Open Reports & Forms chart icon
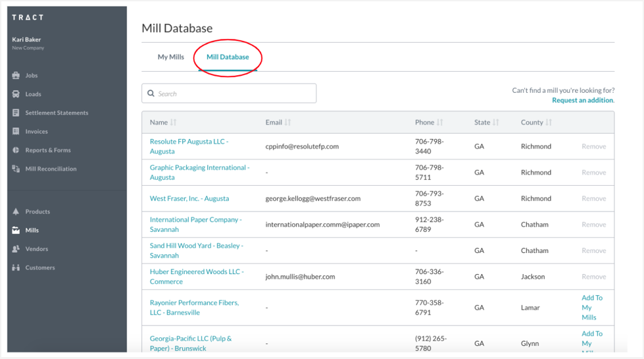 (x=16, y=150)
